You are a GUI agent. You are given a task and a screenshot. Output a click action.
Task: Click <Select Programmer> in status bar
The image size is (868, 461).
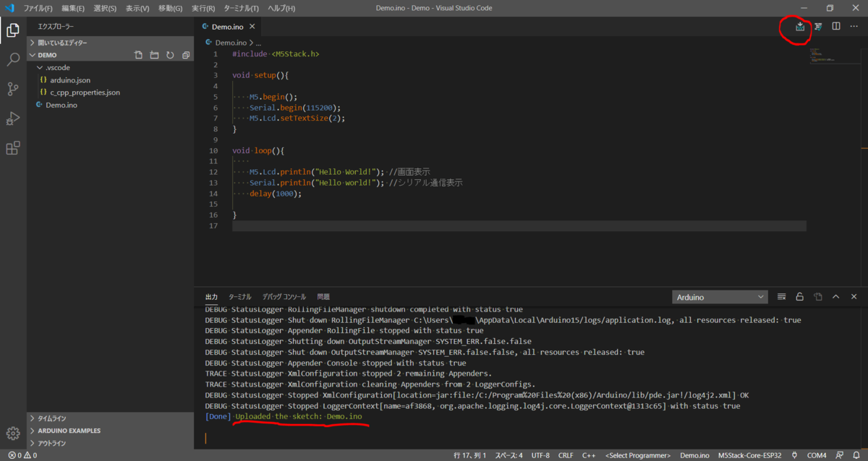pos(637,455)
